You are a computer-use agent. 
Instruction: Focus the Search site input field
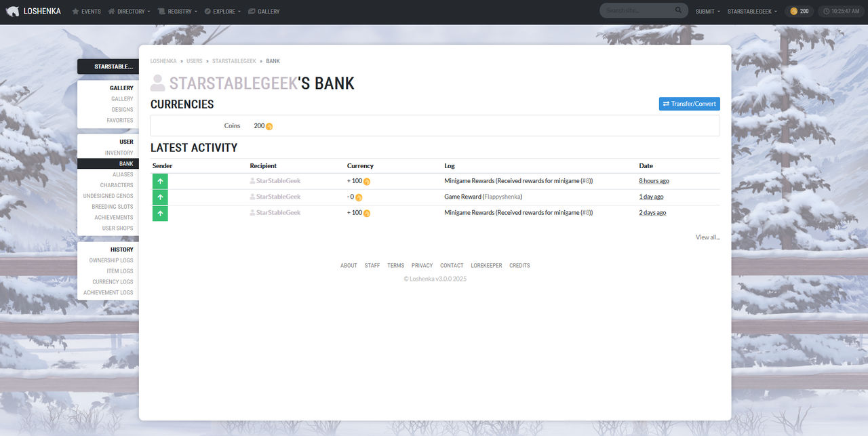click(x=637, y=11)
